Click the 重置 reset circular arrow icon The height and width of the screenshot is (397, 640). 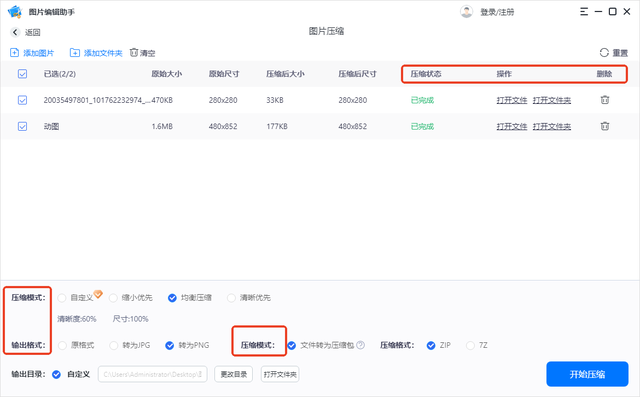tap(604, 53)
